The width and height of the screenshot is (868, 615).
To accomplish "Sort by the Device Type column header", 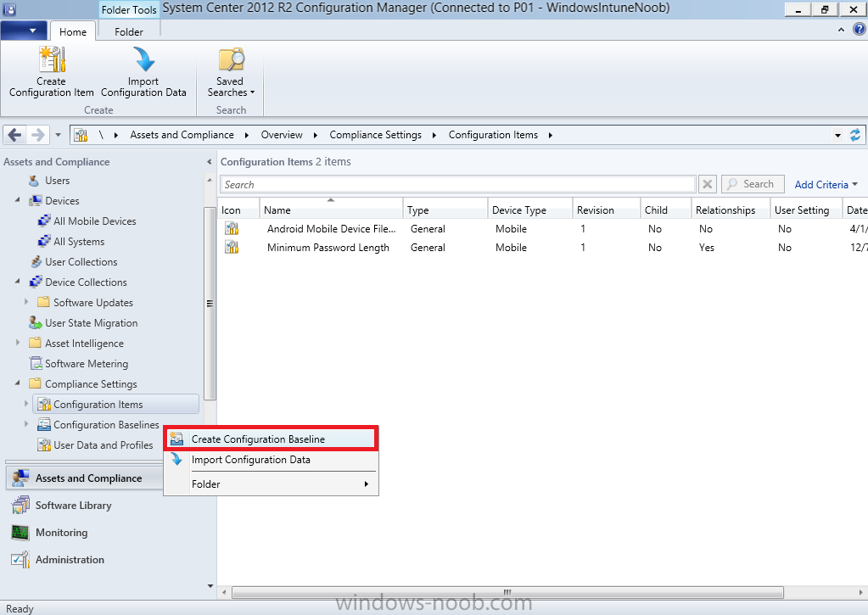I will [x=529, y=209].
